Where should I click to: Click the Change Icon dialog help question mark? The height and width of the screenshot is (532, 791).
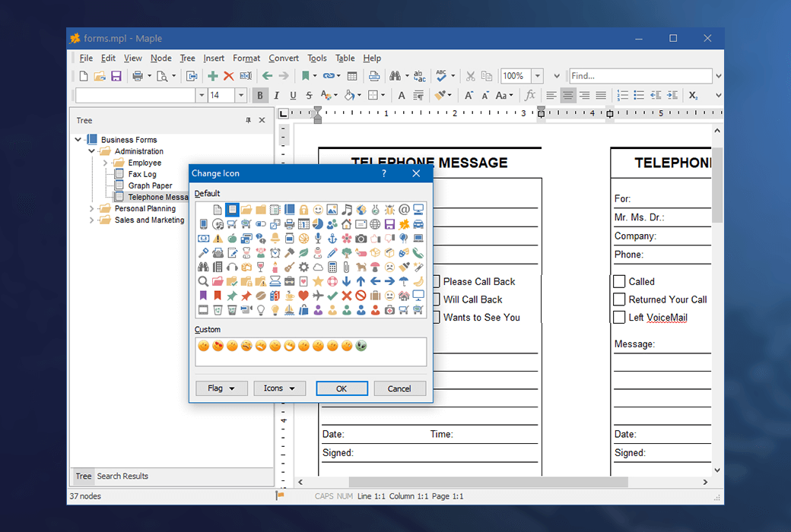(x=384, y=173)
